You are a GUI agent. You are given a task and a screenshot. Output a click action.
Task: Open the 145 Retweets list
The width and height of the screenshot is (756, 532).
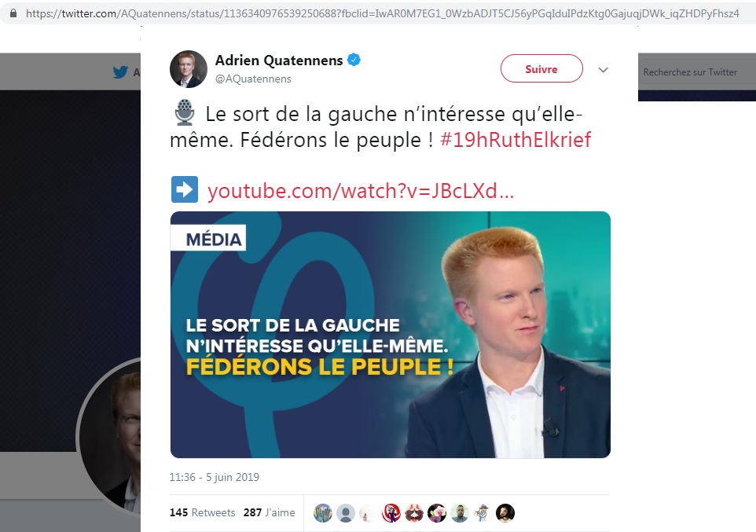click(x=202, y=512)
